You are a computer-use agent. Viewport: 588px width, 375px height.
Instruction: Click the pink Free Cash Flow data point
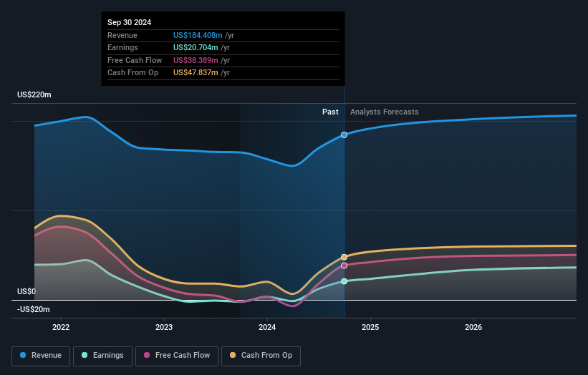pos(344,266)
